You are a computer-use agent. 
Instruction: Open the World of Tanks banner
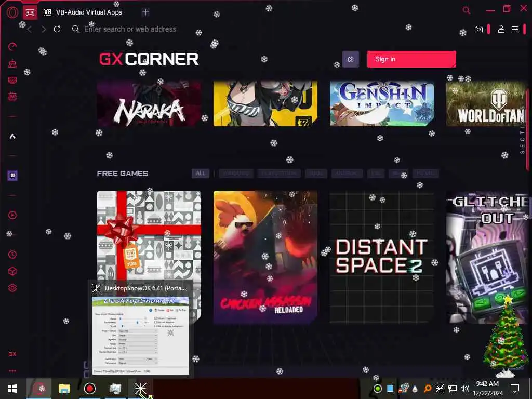[x=486, y=103]
